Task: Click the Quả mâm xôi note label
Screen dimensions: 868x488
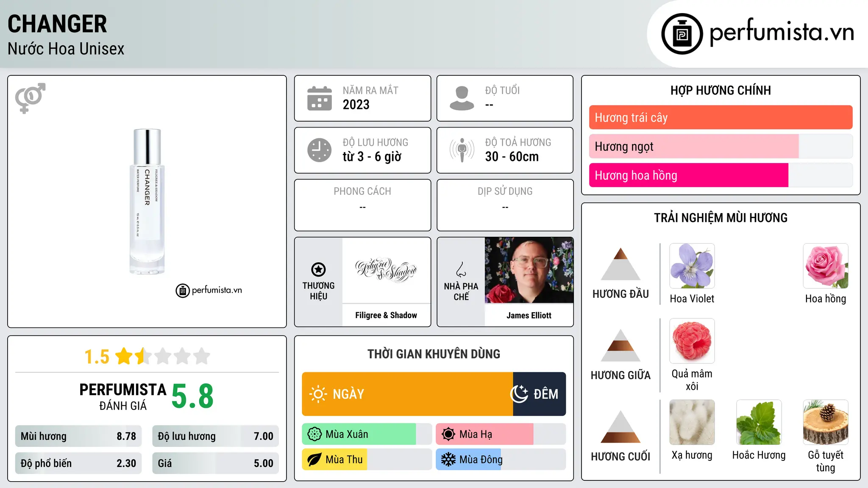Action: click(692, 380)
